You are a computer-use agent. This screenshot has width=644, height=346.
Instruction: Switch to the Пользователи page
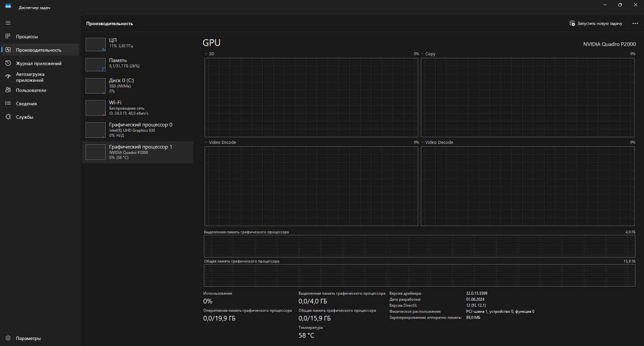40,90
